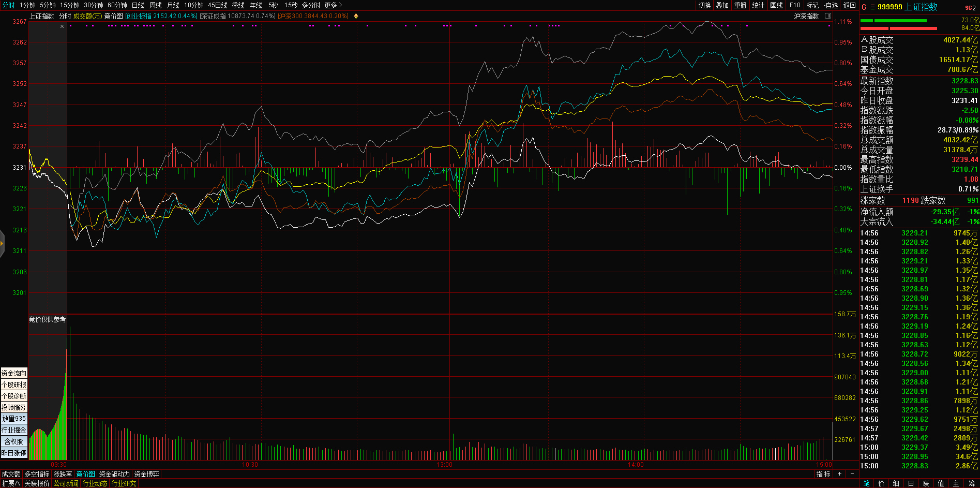Toggle 自选 watchlist membership

coord(831,5)
